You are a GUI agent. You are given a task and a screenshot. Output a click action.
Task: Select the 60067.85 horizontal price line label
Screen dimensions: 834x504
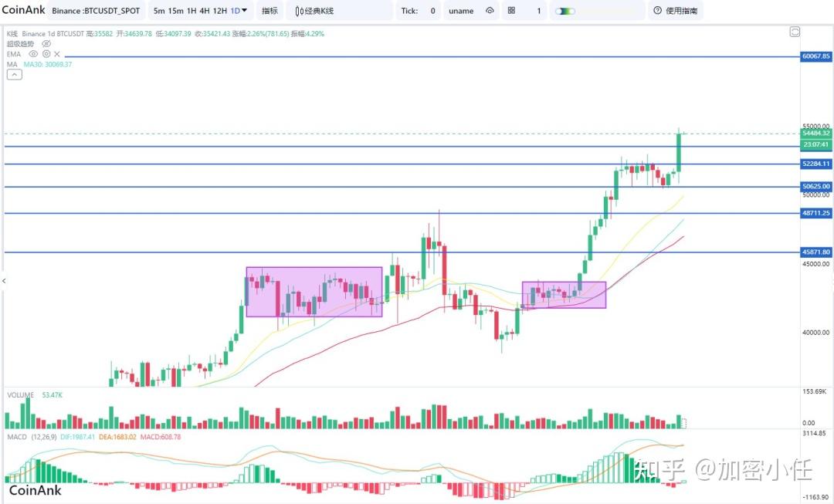click(815, 56)
